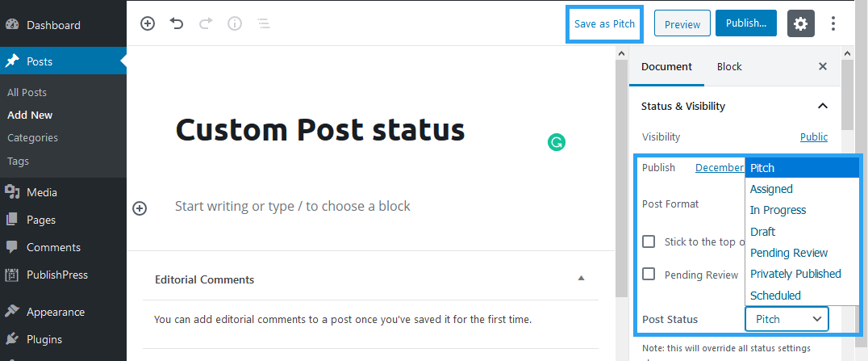Click the Add block icon in top toolbar
Viewport: 868px width, 361px height.
(x=148, y=23)
